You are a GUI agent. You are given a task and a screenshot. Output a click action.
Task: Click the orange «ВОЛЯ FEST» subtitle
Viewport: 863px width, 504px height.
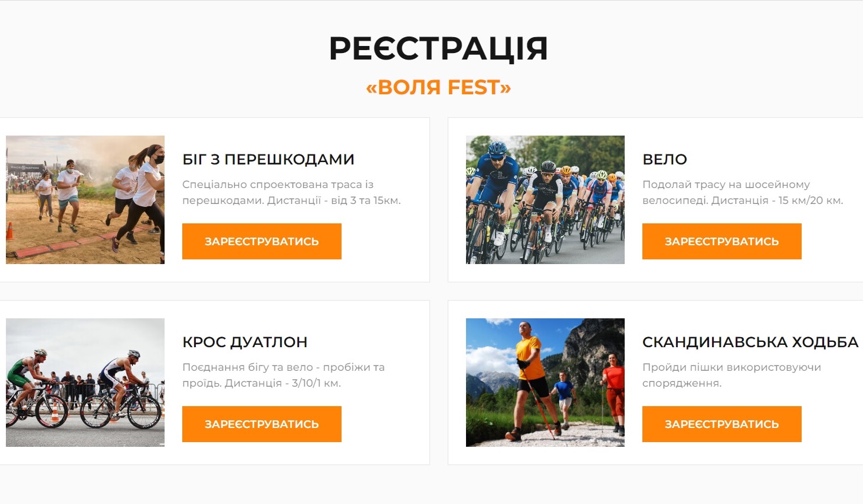[438, 87]
